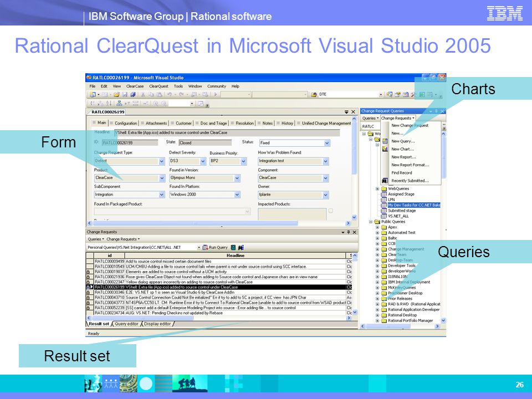Open the Owner dropdown showing fplante

click(x=326, y=195)
